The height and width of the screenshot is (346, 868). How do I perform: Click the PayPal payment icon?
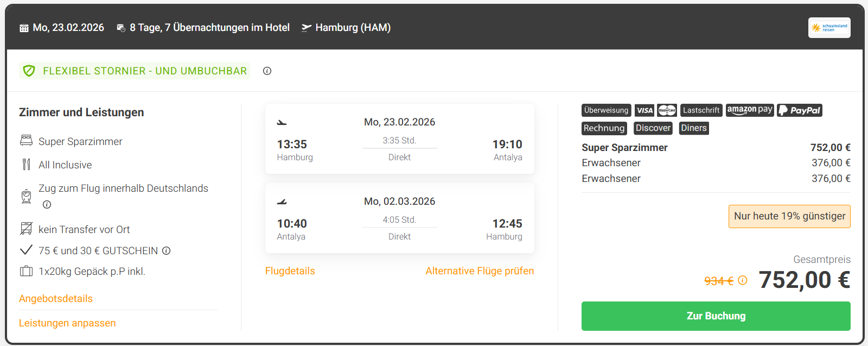(x=800, y=110)
